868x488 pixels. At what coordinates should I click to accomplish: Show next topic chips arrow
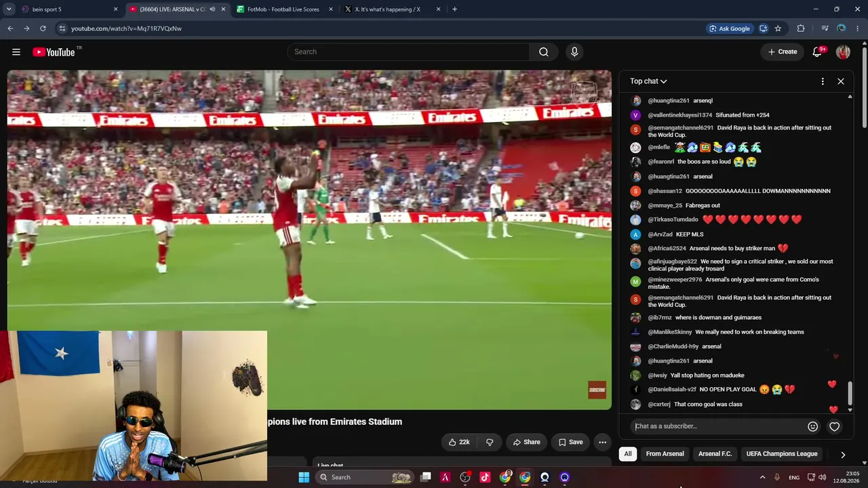(843, 455)
